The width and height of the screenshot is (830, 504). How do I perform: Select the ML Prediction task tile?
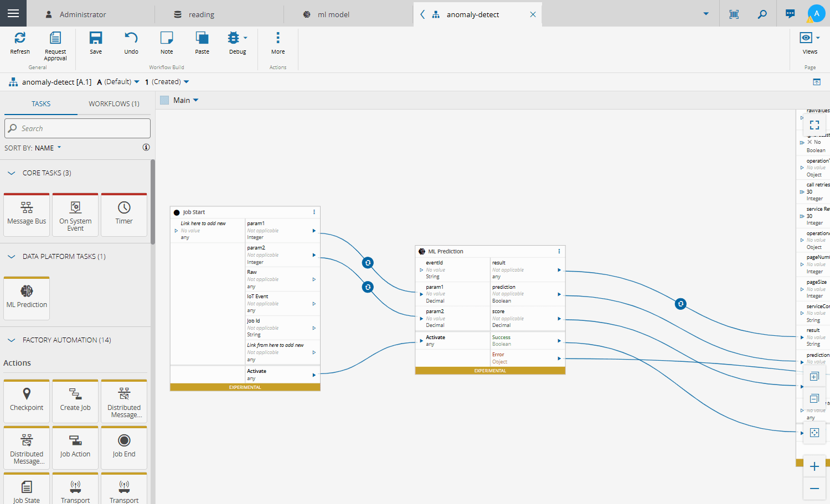[x=27, y=297]
